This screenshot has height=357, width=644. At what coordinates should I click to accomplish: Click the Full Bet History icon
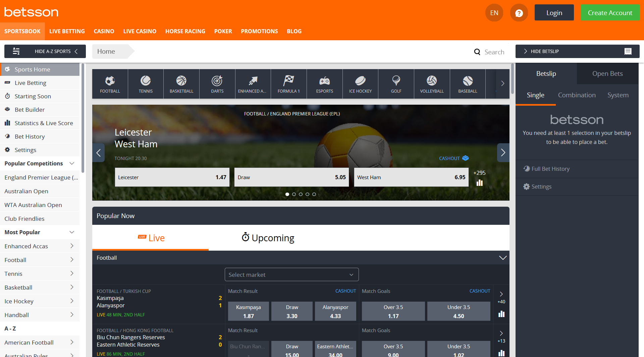tap(527, 169)
